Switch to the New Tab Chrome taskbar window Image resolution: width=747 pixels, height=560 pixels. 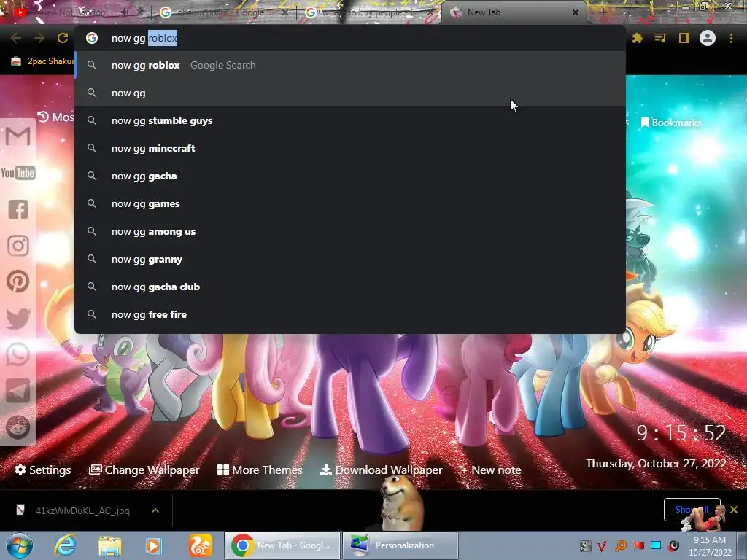[x=282, y=545]
